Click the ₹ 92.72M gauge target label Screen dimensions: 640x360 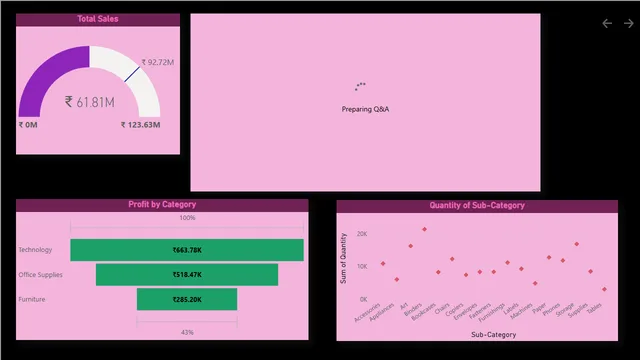pyautogui.click(x=158, y=62)
